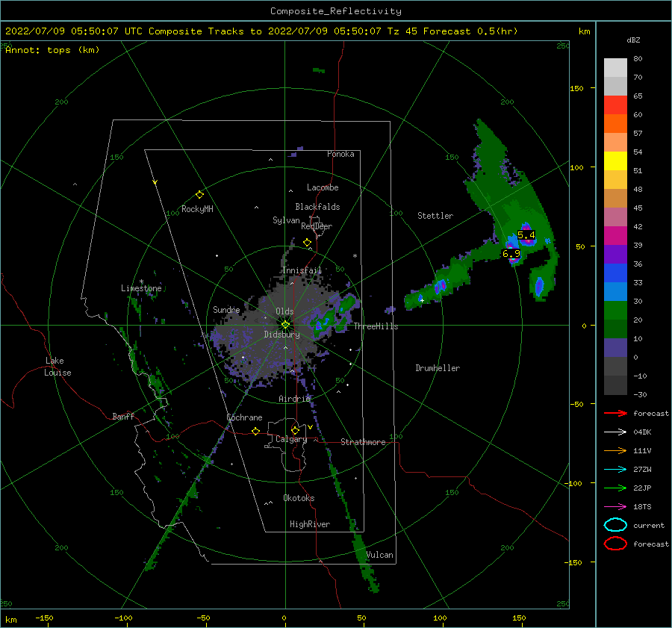Select the cyan 27ZW track arrow
672x628 pixels.
(615, 470)
